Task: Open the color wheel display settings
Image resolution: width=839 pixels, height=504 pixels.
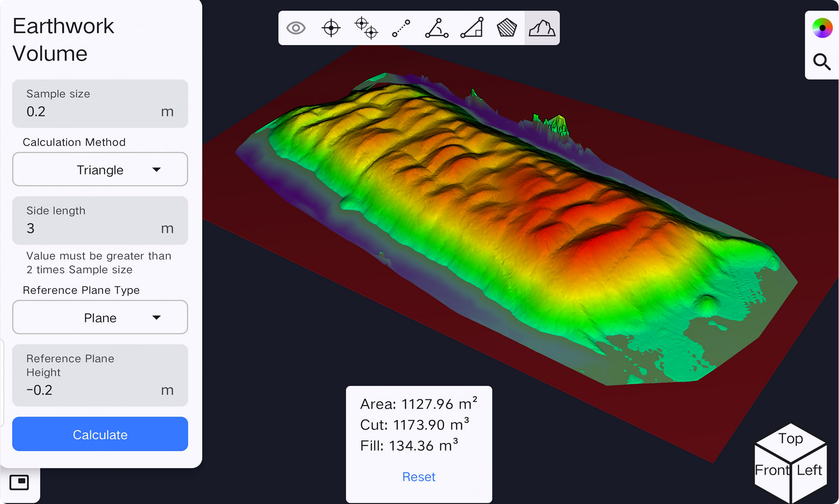Action: coord(822,28)
